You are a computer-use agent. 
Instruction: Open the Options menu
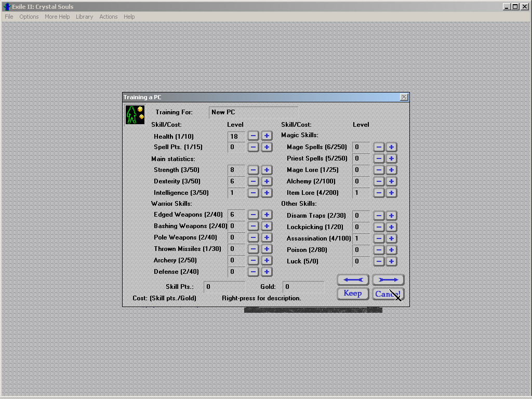coord(29,17)
